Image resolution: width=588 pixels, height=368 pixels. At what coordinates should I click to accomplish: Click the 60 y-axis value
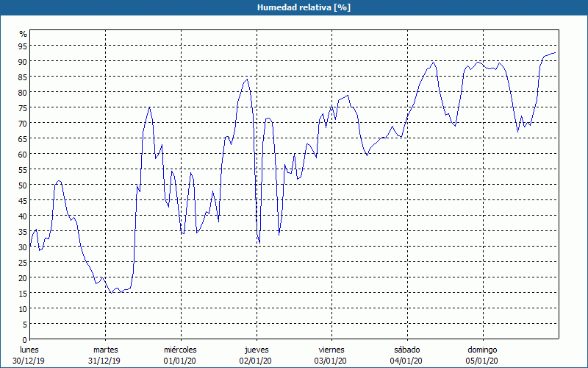coord(23,155)
